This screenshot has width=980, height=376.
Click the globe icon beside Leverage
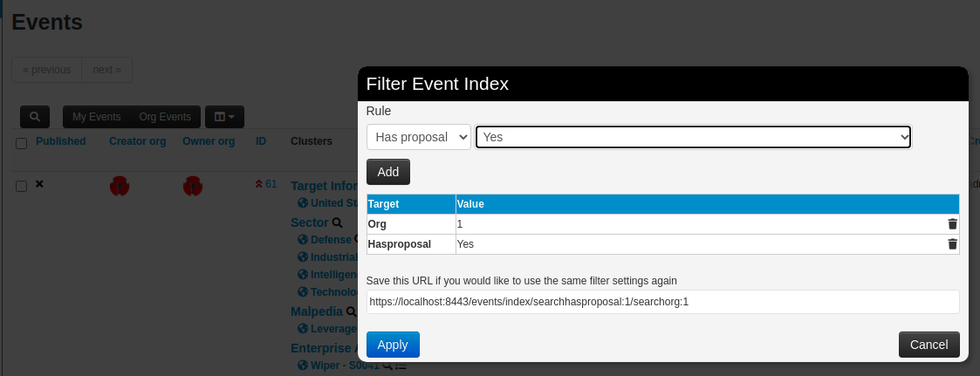(x=303, y=328)
